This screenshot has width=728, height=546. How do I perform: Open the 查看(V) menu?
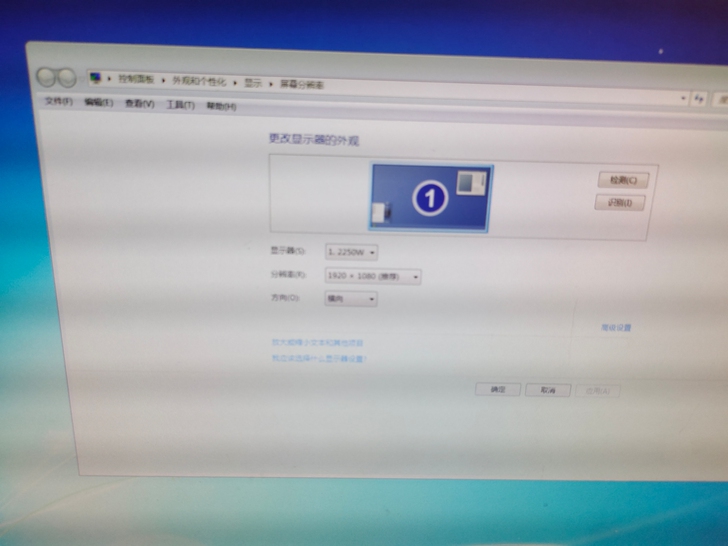pyautogui.click(x=139, y=104)
